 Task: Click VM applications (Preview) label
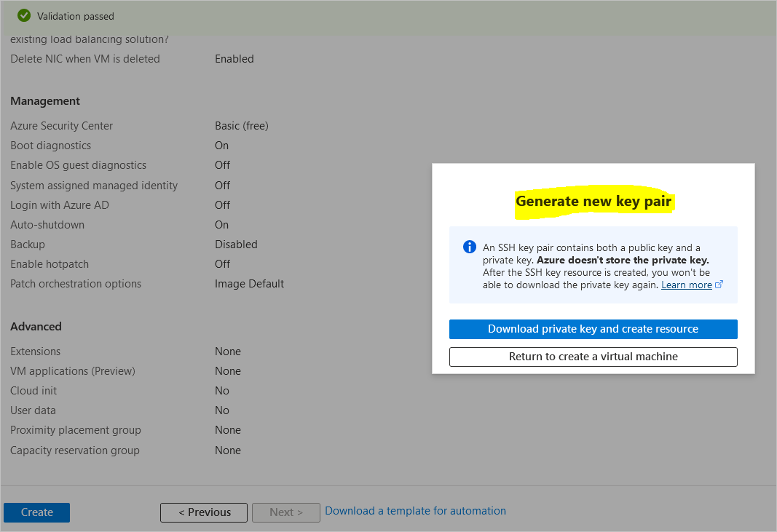72,371
